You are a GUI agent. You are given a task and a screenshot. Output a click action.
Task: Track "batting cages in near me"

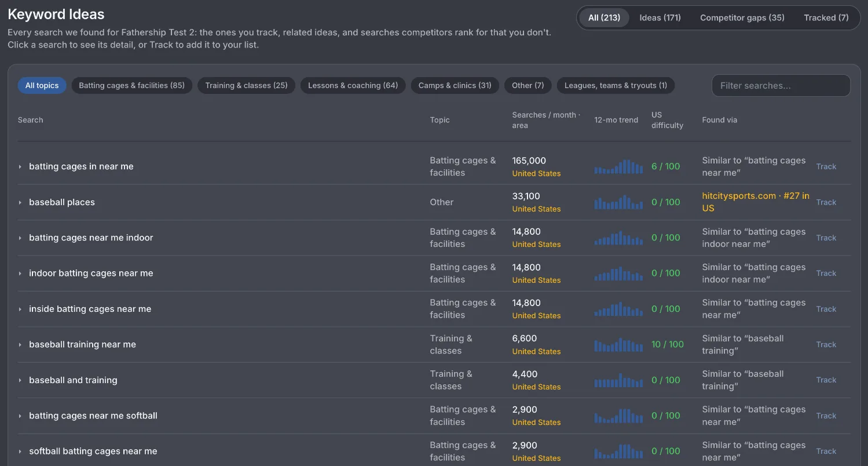click(826, 167)
